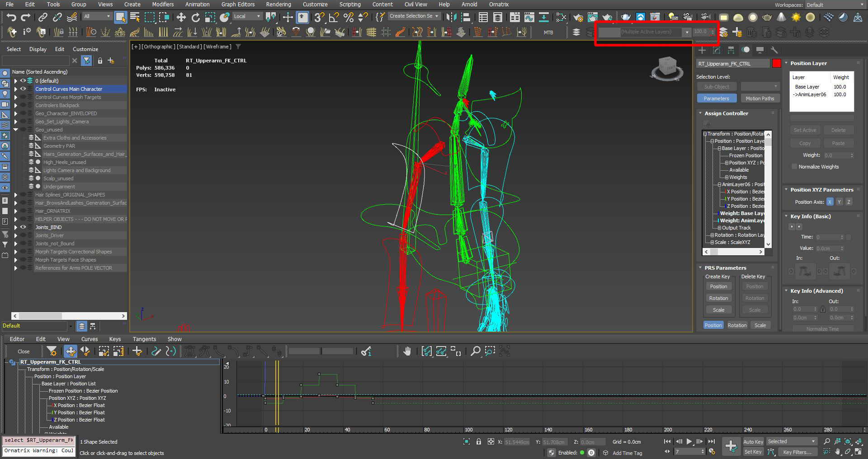
Task: Collapse the PRS Parameters rollout
Action: 700,268
